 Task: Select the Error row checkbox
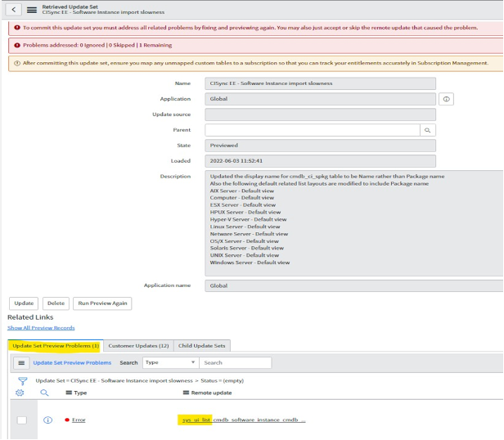tap(22, 420)
